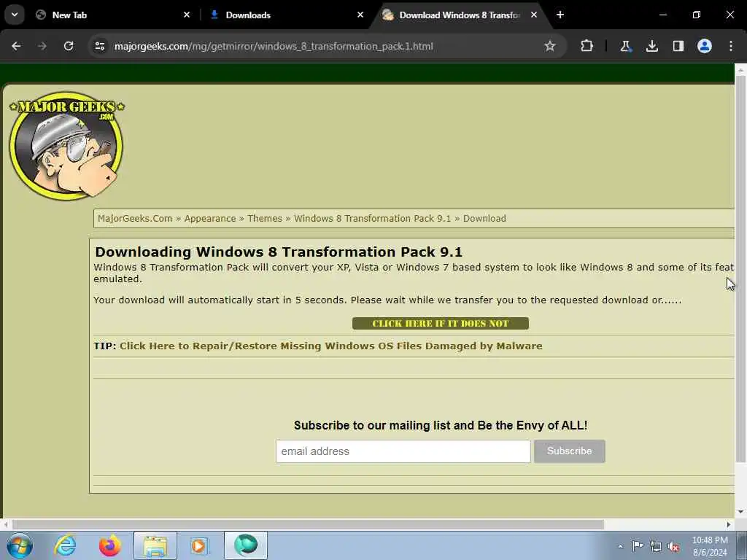
Task: Click the vertical scrollbar thumb
Action: (740, 269)
